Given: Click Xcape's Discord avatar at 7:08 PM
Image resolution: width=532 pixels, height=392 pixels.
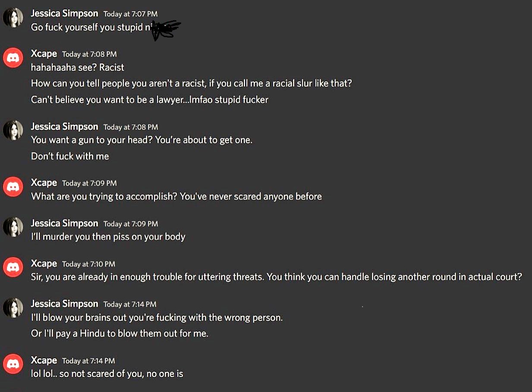Looking at the screenshot, I should 13,58.
